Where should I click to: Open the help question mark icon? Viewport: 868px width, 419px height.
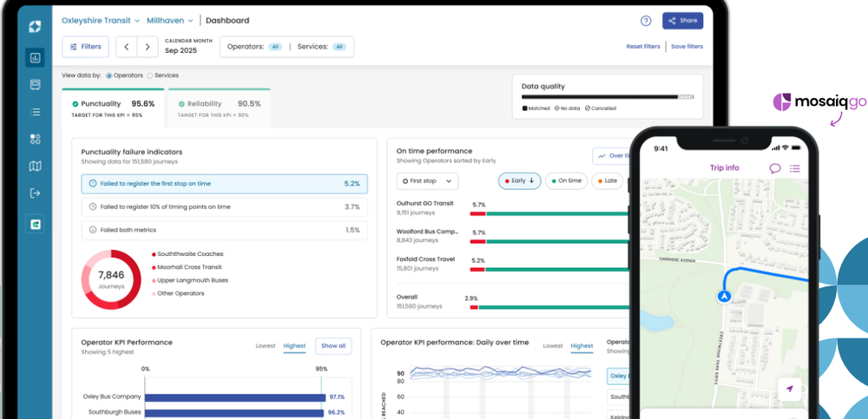pos(646,21)
